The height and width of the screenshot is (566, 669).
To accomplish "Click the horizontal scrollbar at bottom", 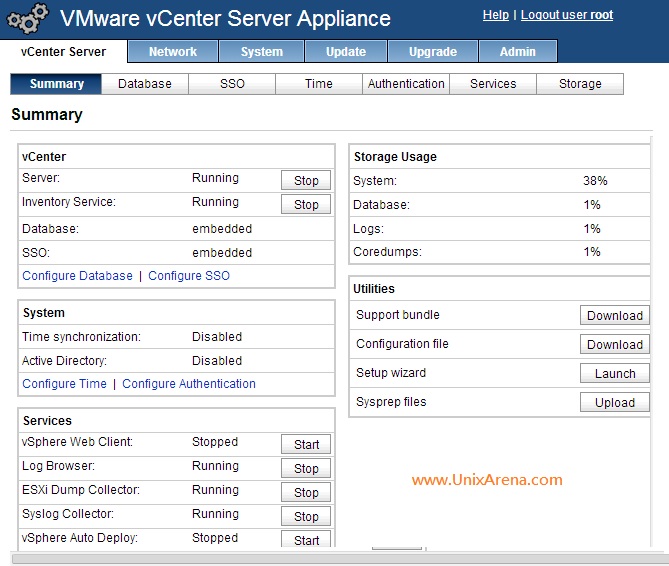I will click(340, 559).
